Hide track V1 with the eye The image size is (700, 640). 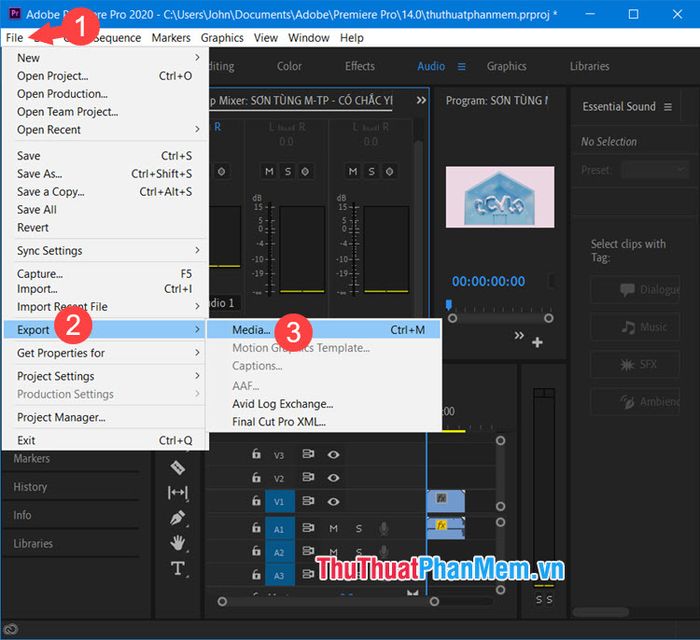click(333, 501)
